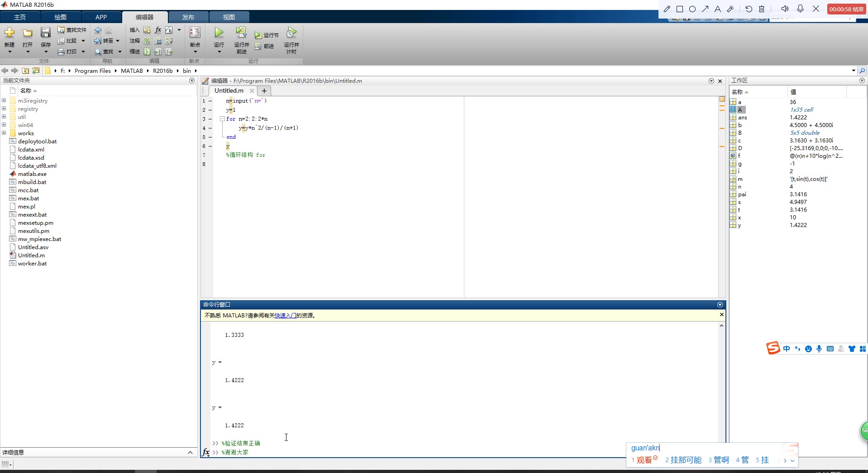Select the arrow annotation tool

coord(705,9)
